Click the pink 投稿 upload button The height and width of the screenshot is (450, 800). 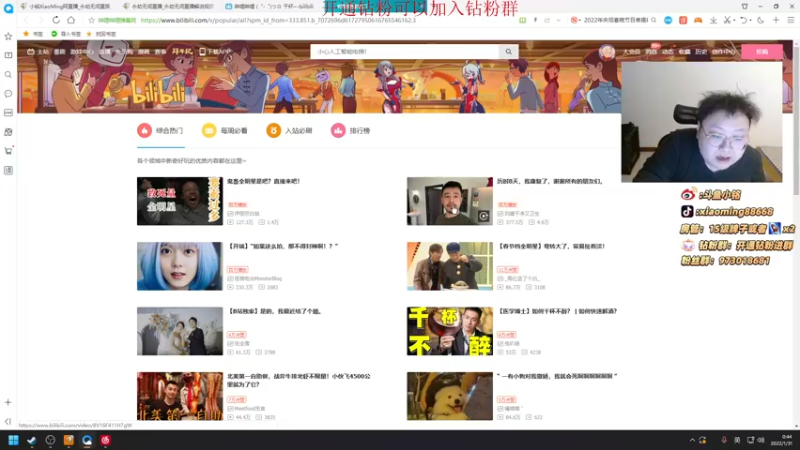tap(762, 52)
